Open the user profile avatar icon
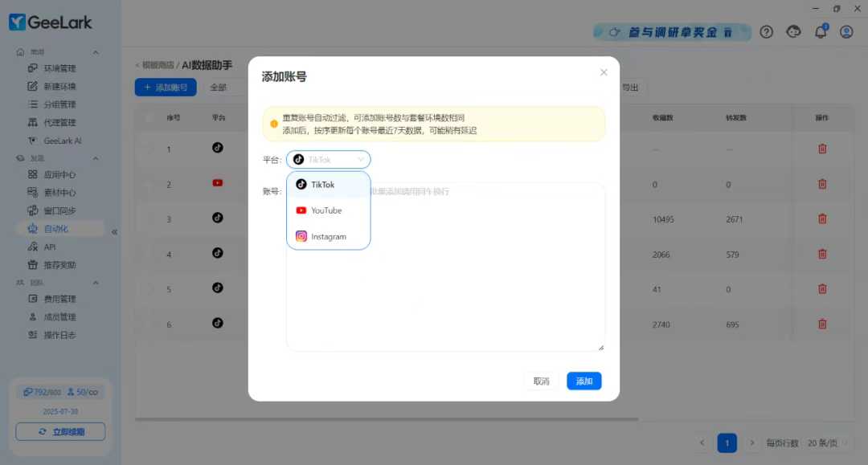This screenshot has height=465, width=868. [846, 32]
